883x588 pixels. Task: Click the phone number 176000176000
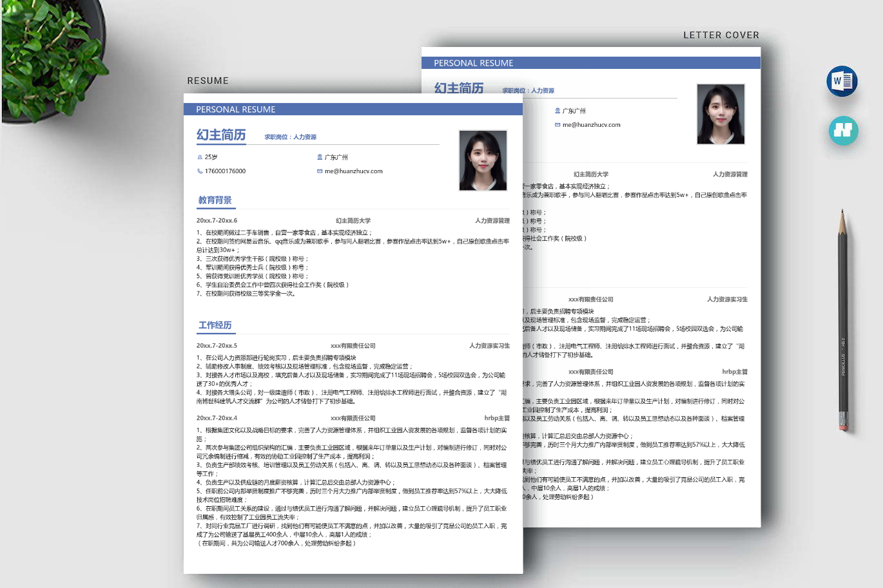click(225, 171)
